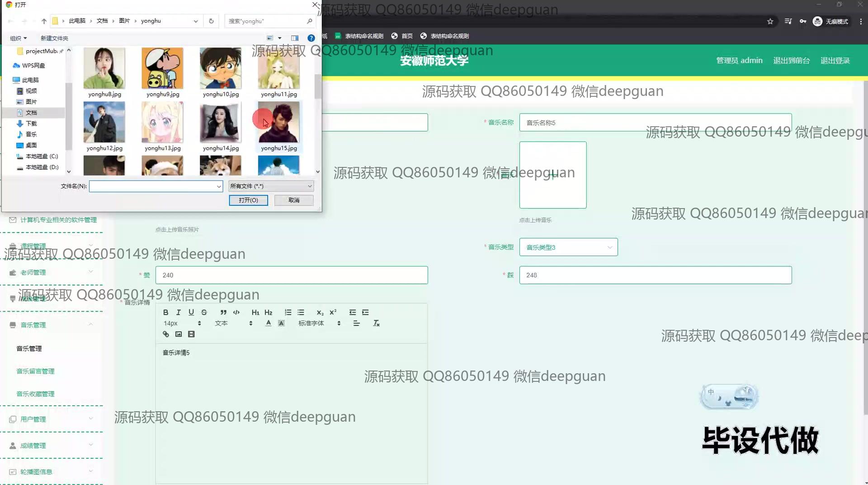Viewport: 868px width, 485px height.
Task: Toggle bold formatting in the editor
Action: click(x=165, y=312)
